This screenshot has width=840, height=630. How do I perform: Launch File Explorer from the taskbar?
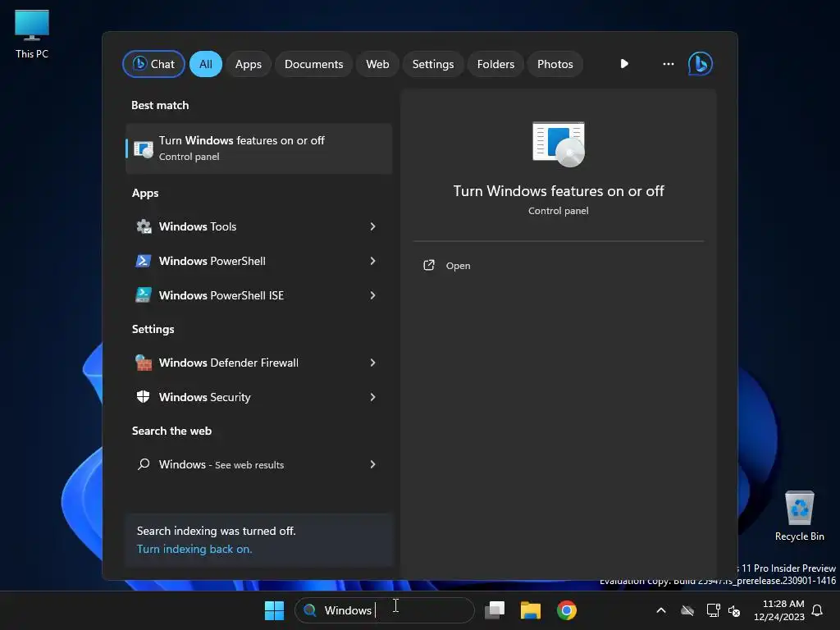pos(531,610)
